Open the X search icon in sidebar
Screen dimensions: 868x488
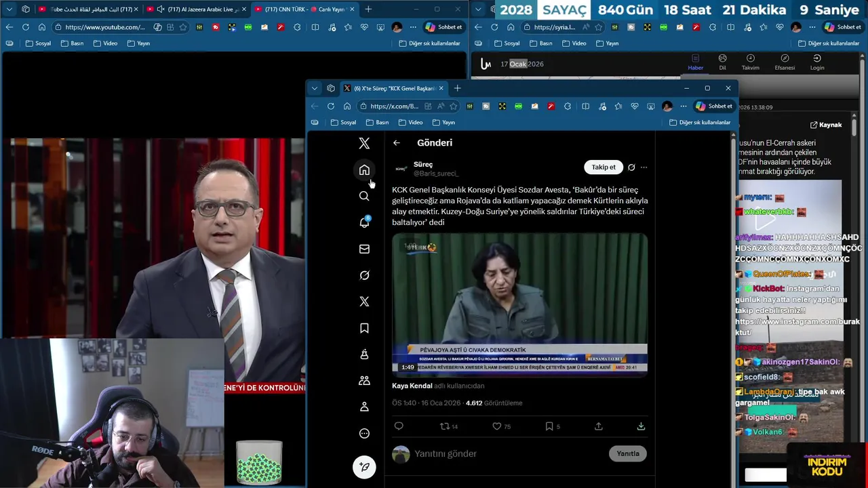tap(364, 196)
